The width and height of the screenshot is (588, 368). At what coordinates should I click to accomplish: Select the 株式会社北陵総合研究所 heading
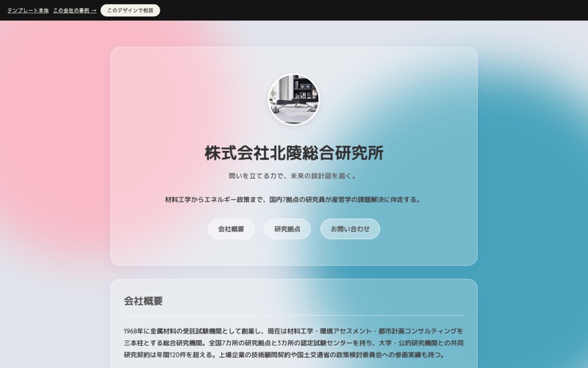tap(294, 153)
